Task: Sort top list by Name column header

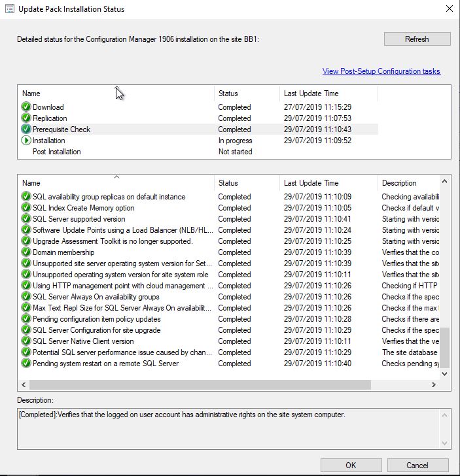Action: click(x=116, y=93)
